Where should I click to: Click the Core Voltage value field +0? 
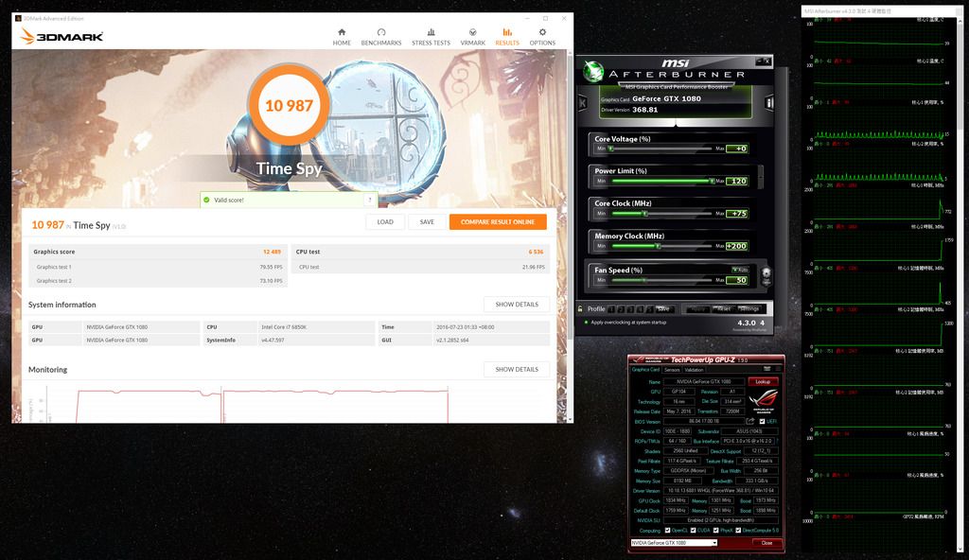coord(737,149)
